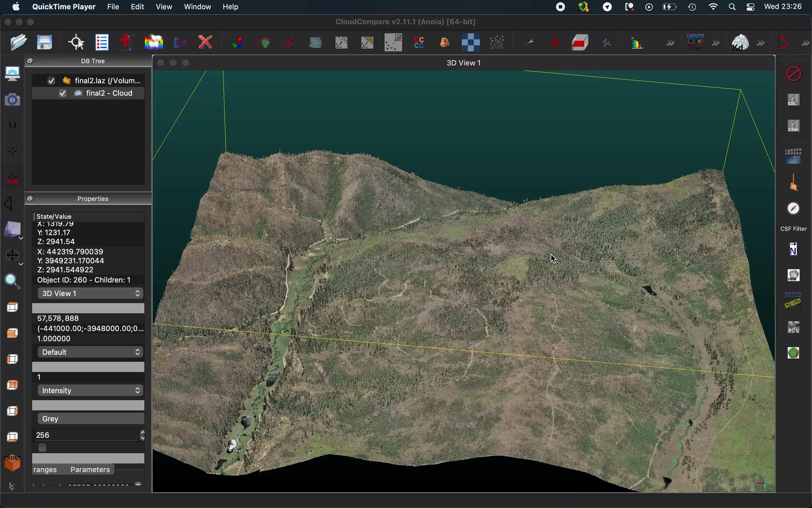
Task: Open the Default dropdown in Properties
Action: click(x=90, y=352)
